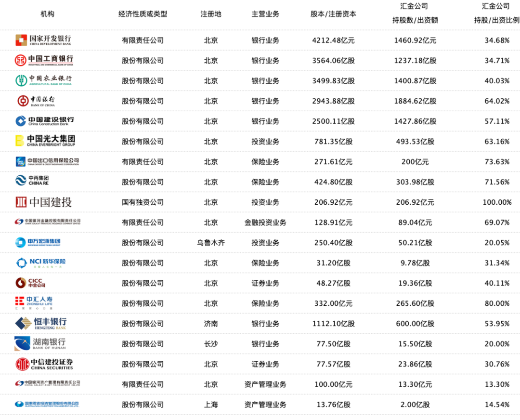Click 国有独资公司 in the 中国建投 row
The height and width of the screenshot is (420, 520).
[x=143, y=202]
